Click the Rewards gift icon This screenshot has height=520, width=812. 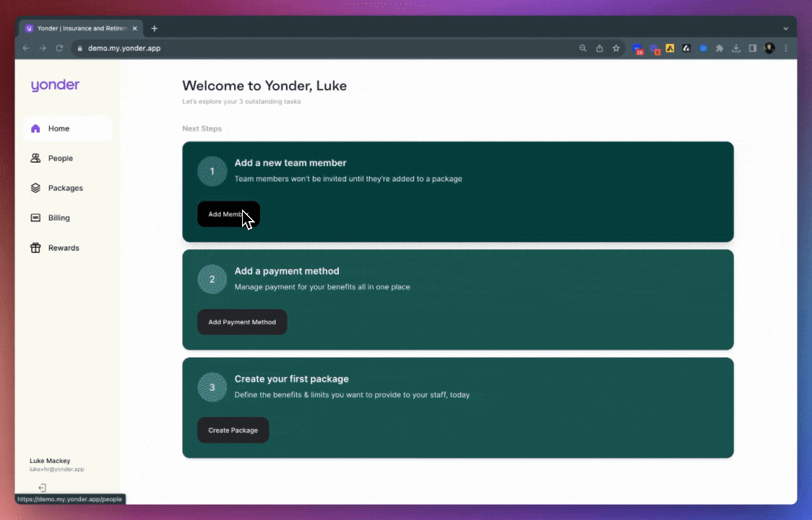[x=35, y=248]
